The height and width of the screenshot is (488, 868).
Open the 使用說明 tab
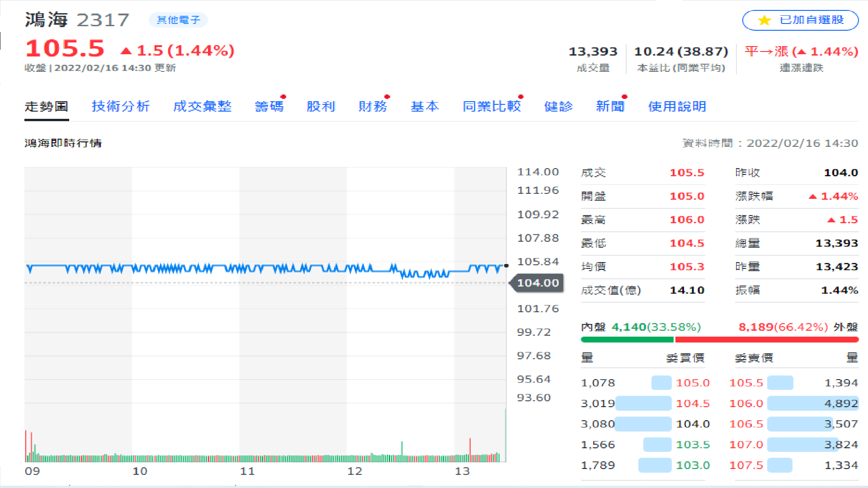click(677, 107)
